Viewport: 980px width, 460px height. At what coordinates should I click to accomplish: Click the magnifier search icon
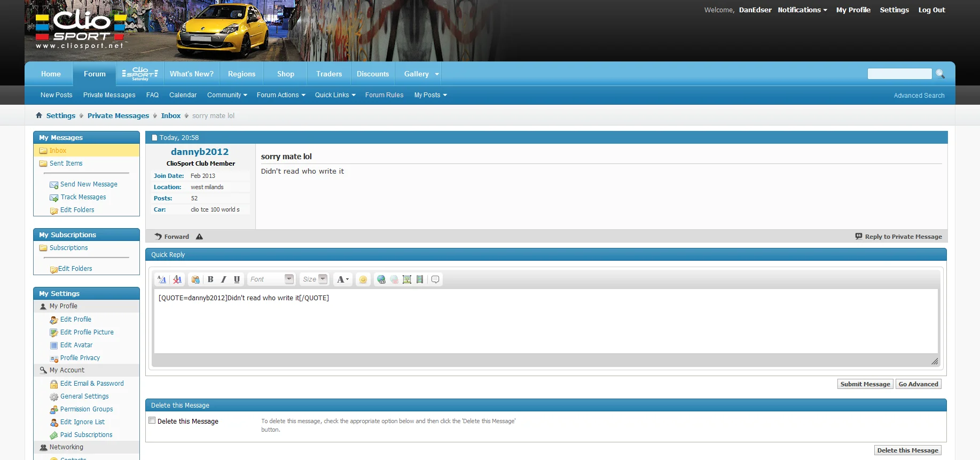(940, 74)
